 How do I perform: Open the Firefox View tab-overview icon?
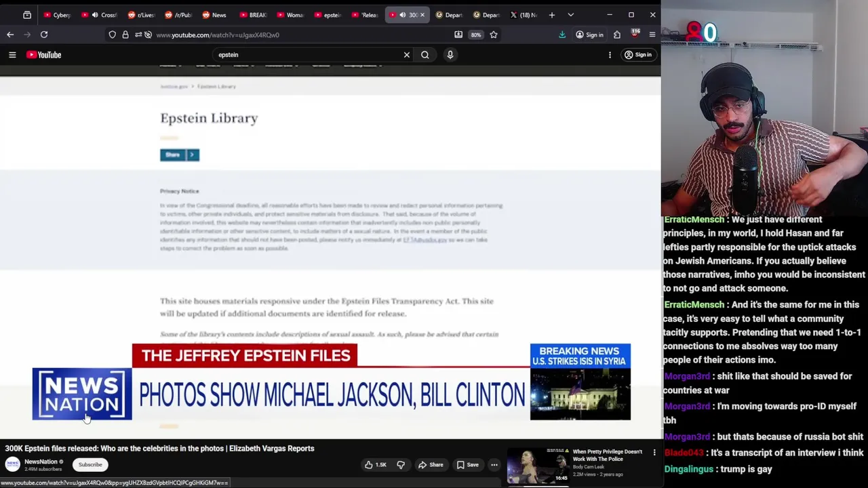pos(27,15)
